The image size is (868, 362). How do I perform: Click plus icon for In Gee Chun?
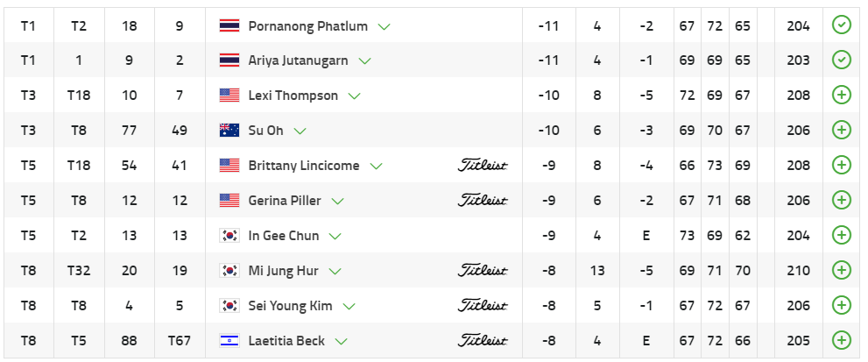[841, 235]
